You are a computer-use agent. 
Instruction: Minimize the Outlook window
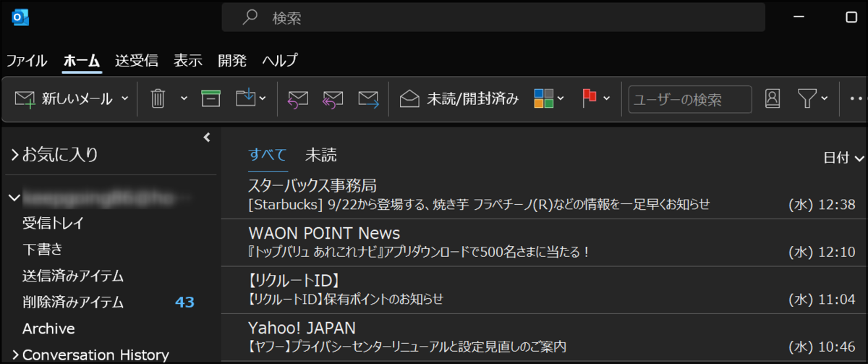[x=799, y=17]
